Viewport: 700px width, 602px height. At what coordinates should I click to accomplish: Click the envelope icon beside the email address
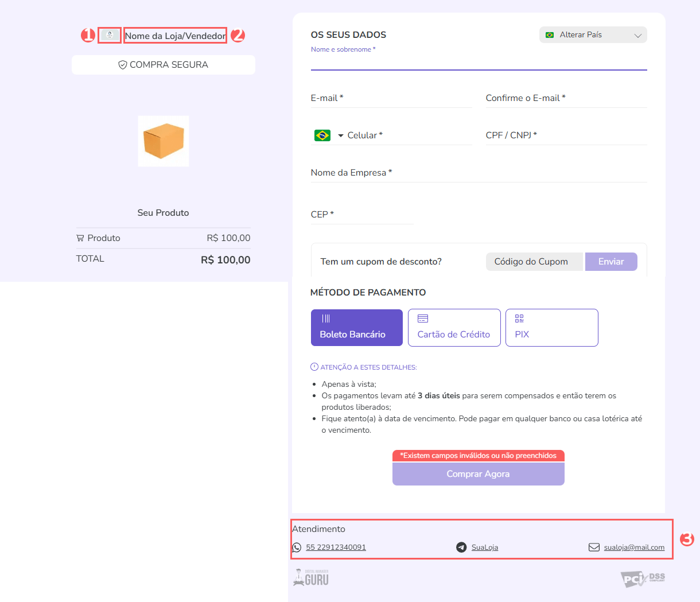594,547
